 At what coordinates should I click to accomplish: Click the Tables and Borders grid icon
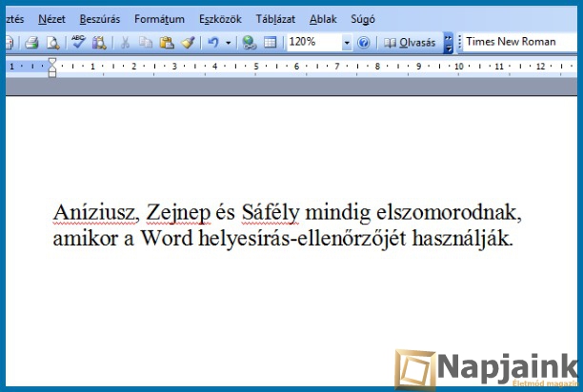pyautogui.click(x=271, y=43)
